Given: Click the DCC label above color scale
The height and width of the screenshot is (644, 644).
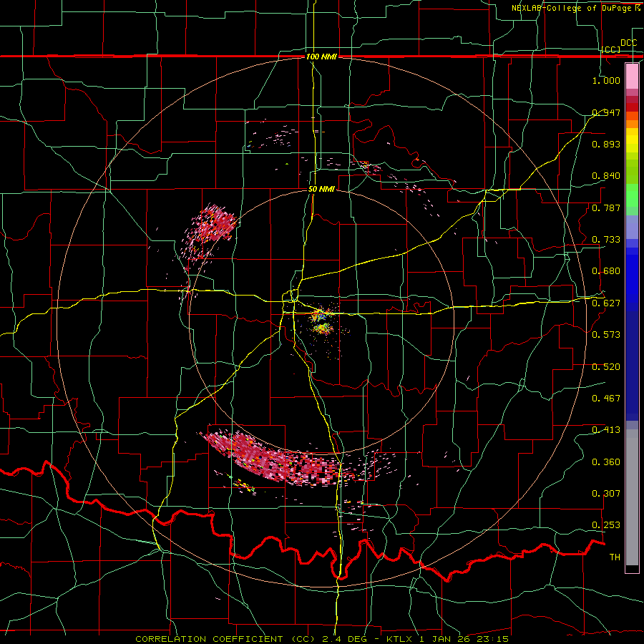Looking at the screenshot, I should pyautogui.click(x=628, y=43).
